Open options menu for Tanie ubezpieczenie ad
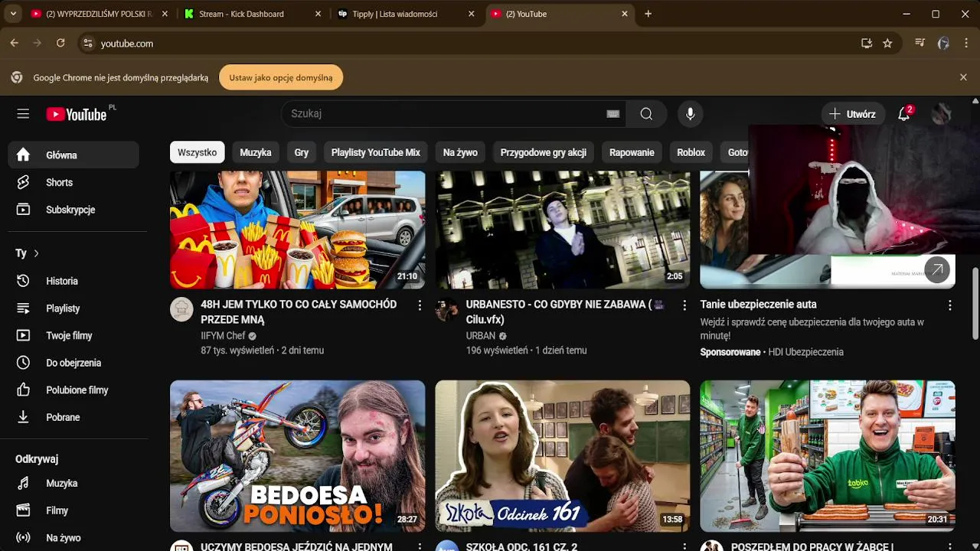This screenshot has height=551, width=980. (x=949, y=305)
